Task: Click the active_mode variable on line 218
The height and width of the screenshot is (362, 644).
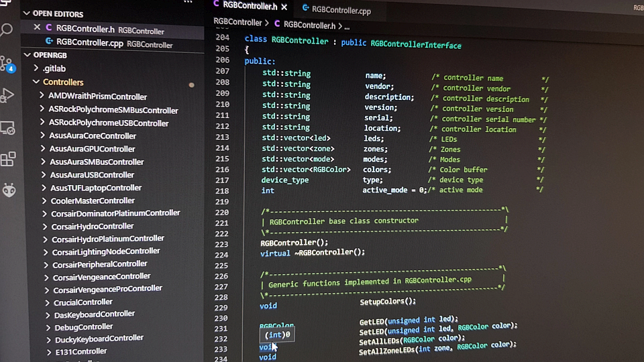Action: (x=384, y=190)
